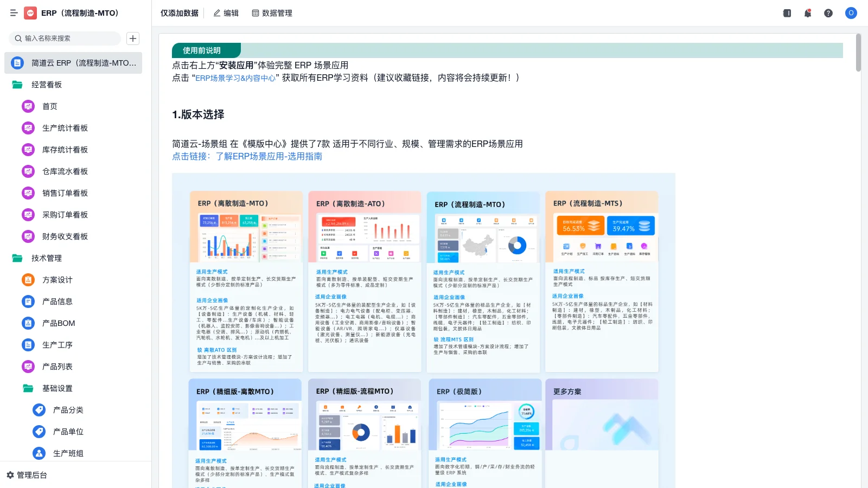This screenshot has width=868, height=488.
Task: Select 仓库流水看板 text in sidebar
Action: click(x=65, y=171)
